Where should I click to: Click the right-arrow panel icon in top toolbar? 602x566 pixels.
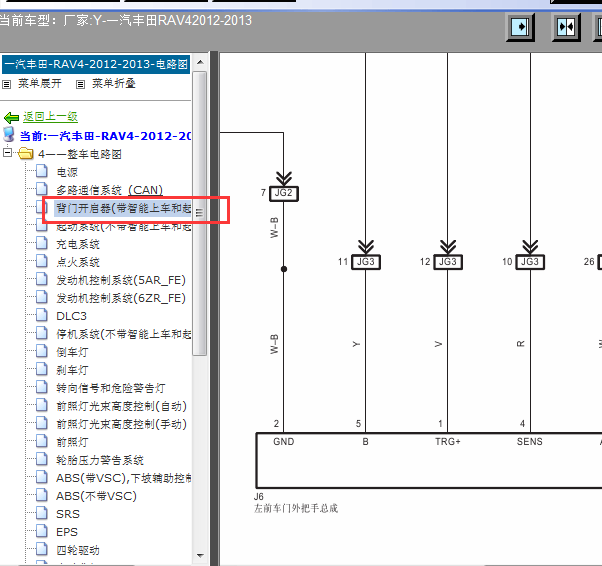[520, 27]
